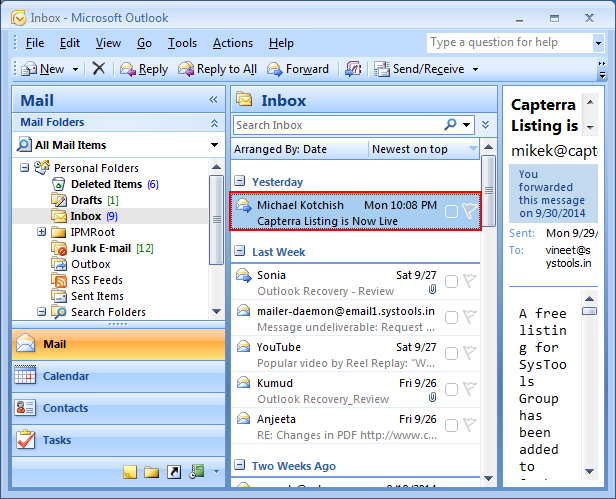
Task: Open the Edit menu
Action: (x=70, y=43)
